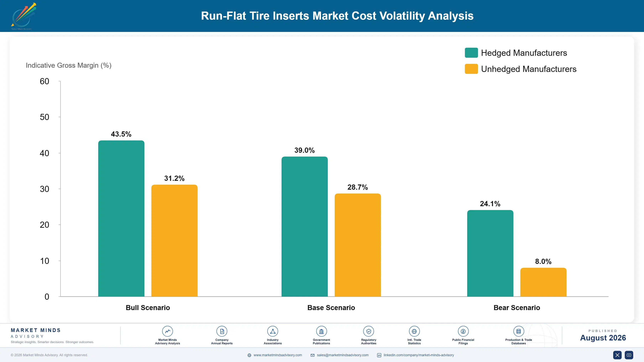Select the Base Scenario hedged bar
The width and height of the screenshot is (644, 362).
(304, 226)
